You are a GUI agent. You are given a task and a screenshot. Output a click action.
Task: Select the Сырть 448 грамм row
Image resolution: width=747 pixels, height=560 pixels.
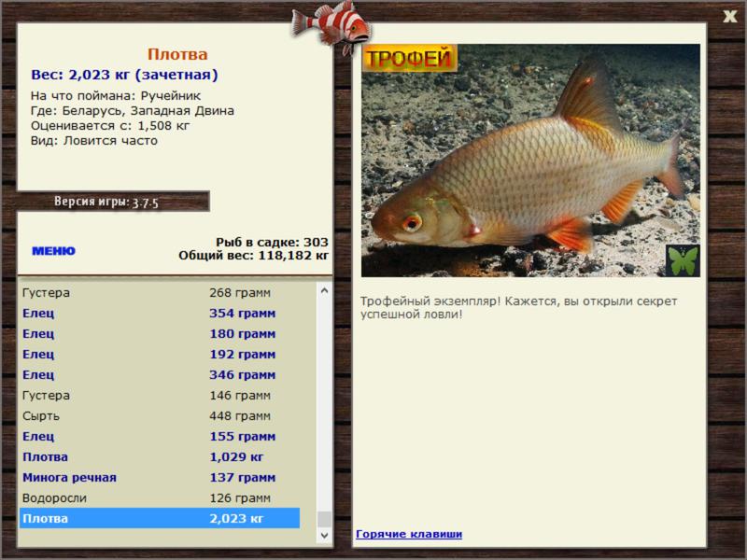160,415
